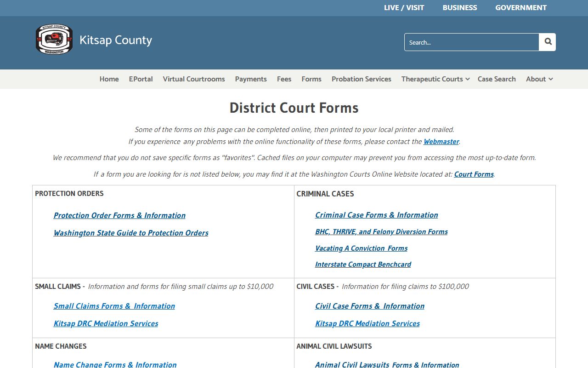Expand the Therapeutic Courts dropdown chevron

pos(468,79)
